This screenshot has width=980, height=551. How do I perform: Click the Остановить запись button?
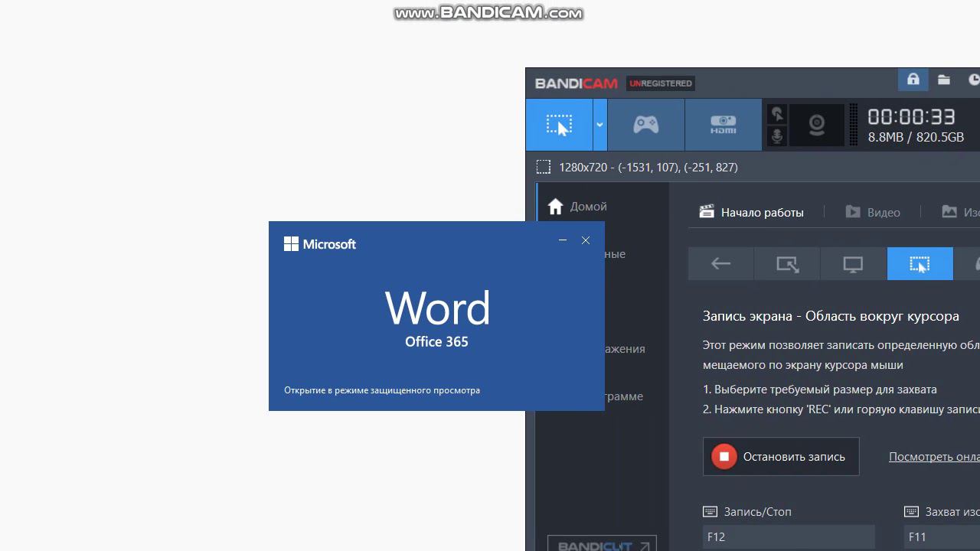[x=781, y=457]
